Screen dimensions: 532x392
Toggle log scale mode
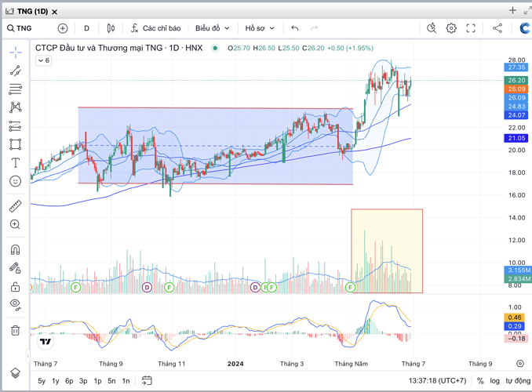pos(494,381)
